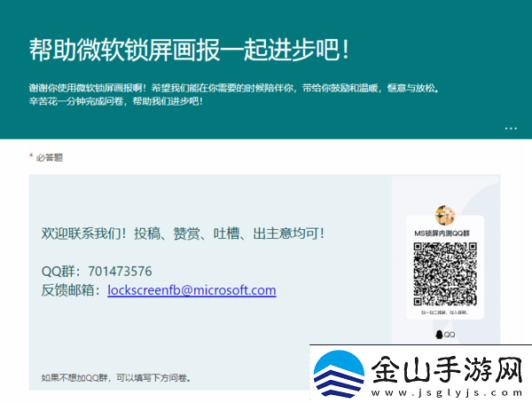This screenshot has height=403, width=532.
Task: Click the 必答题 required note
Action: (46, 157)
